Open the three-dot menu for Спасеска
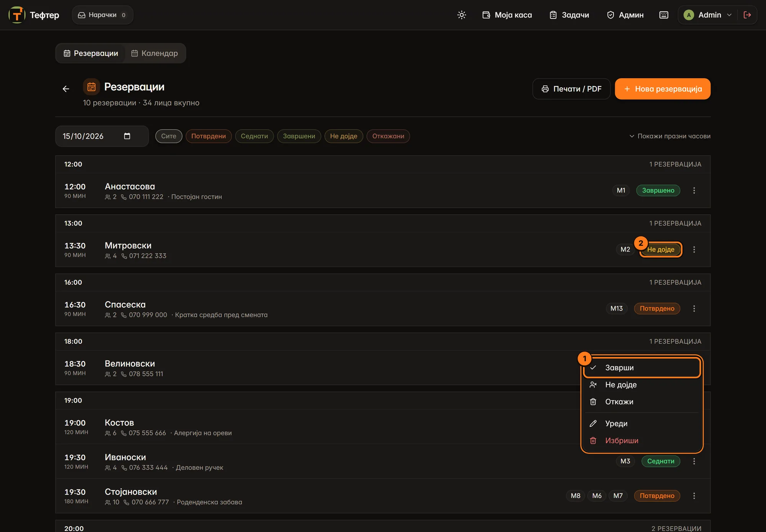Viewport: 766px width, 532px height. click(694, 308)
